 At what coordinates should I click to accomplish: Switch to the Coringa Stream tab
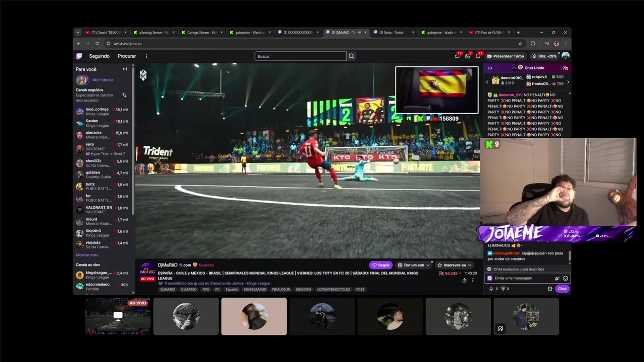(201, 32)
